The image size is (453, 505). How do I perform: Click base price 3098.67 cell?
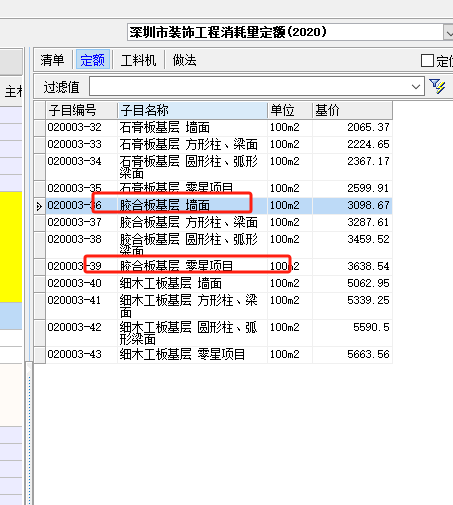(352, 206)
